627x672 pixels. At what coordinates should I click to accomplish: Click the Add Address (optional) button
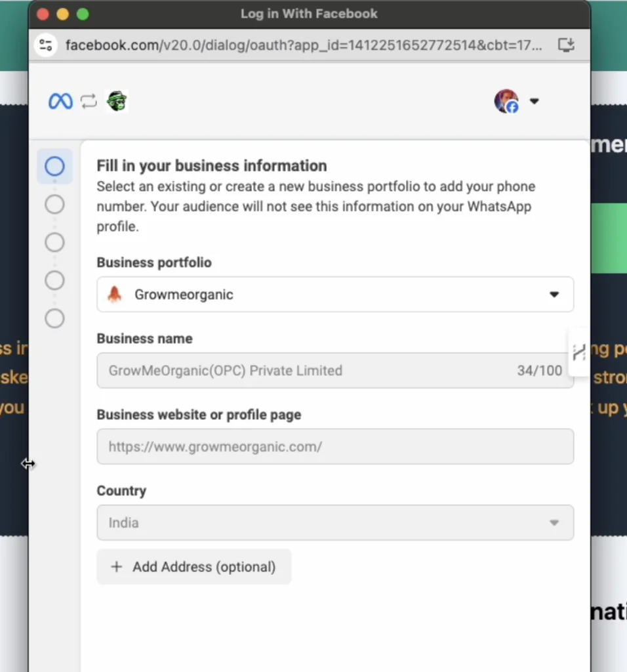[x=194, y=567]
